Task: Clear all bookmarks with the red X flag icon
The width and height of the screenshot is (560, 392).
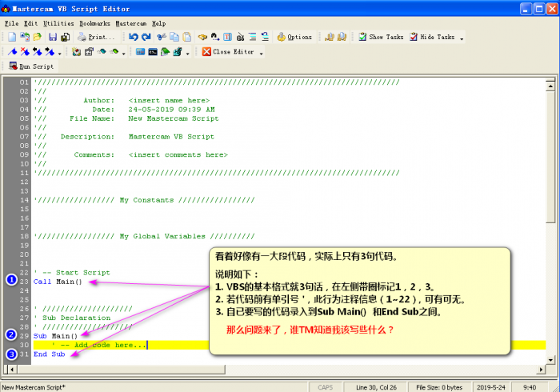Action: click(x=25, y=52)
